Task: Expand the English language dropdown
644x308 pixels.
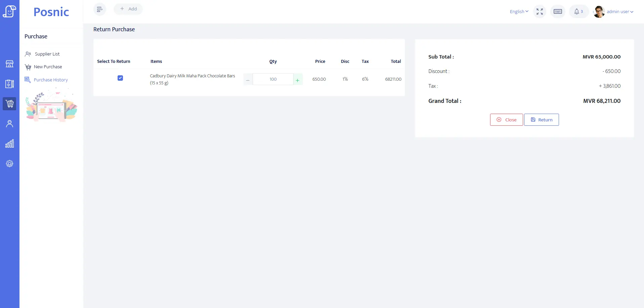Action: 519,12
